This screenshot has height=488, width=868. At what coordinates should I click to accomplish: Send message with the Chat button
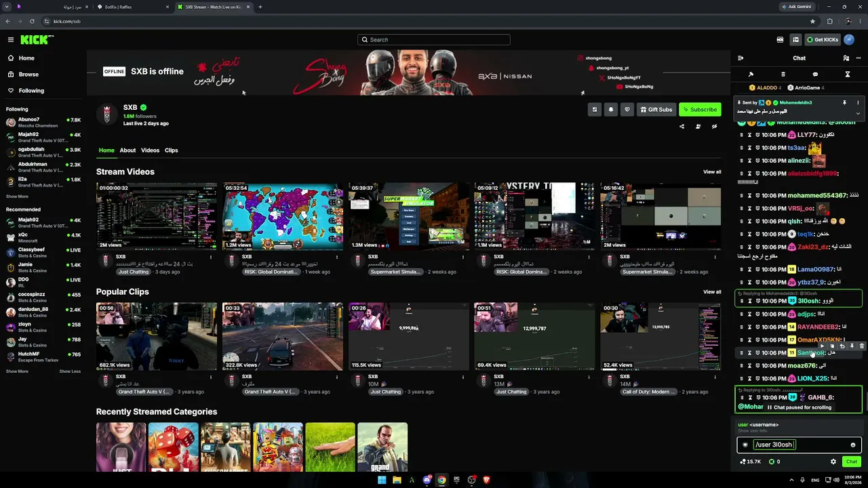pyautogui.click(x=852, y=462)
